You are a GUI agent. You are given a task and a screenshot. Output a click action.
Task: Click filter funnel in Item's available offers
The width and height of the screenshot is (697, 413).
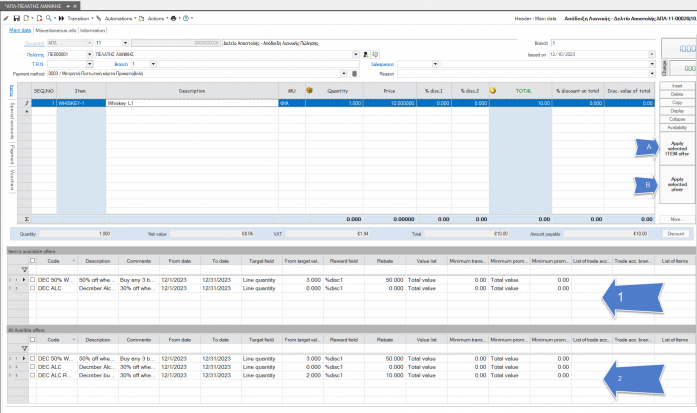click(x=24, y=269)
